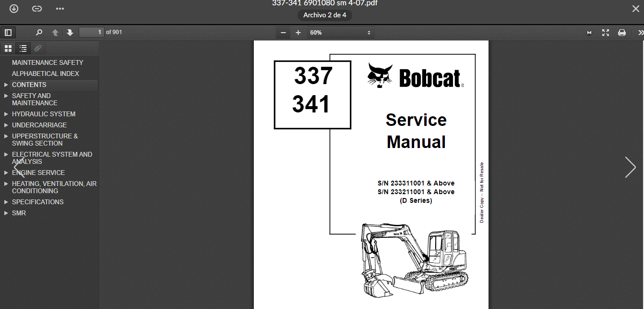Select SAFETY AND MAINTENANCE outline label

pos(35,99)
